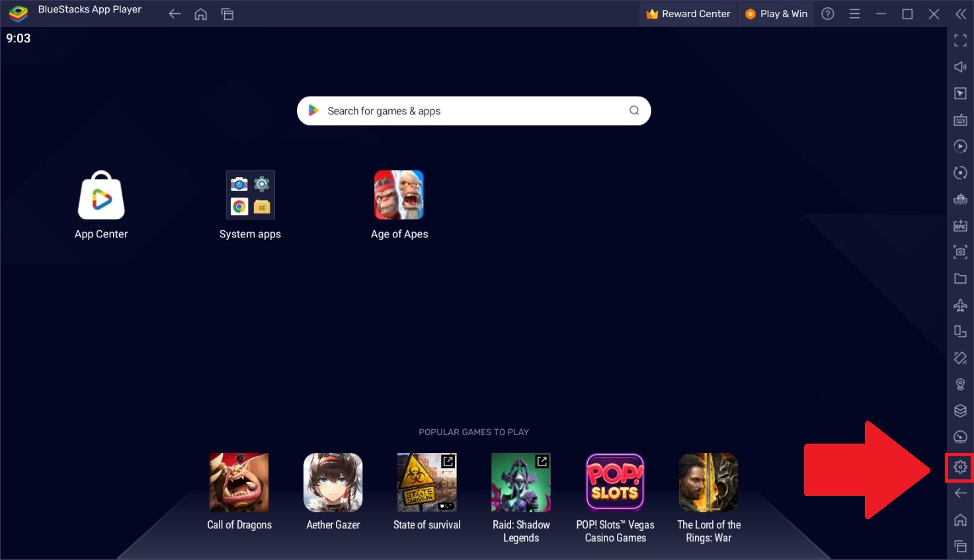Open the keyboard game controls icon
The height and width of the screenshot is (560, 974).
(x=960, y=120)
